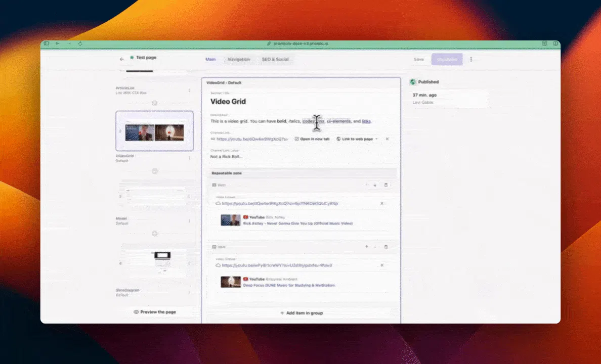Click the plus icon to add a slice below VideoGrid

155,171
